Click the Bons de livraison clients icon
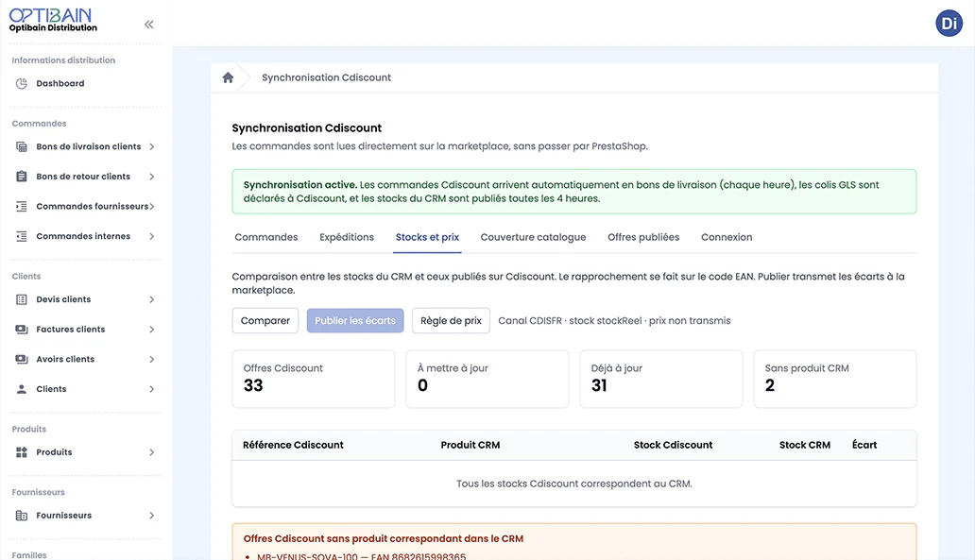The width and height of the screenshot is (975, 560). point(22,146)
